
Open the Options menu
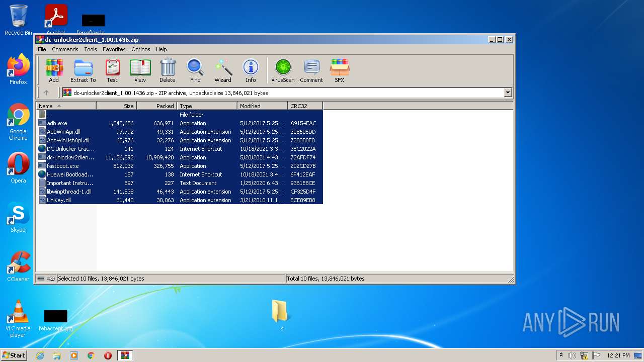coord(141,49)
